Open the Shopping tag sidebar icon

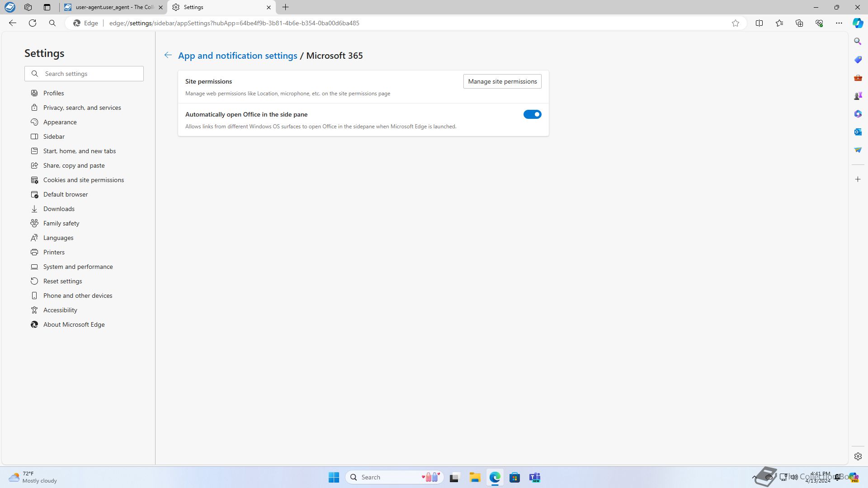tap(858, 60)
